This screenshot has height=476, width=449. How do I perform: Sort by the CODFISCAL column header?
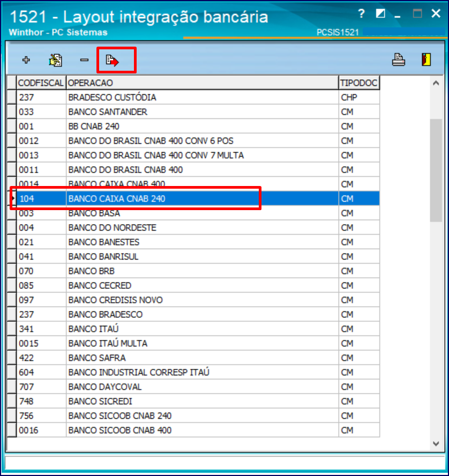coord(41,83)
